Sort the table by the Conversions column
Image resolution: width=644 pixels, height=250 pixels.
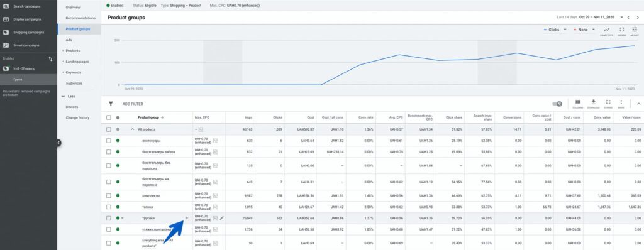pos(513,117)
